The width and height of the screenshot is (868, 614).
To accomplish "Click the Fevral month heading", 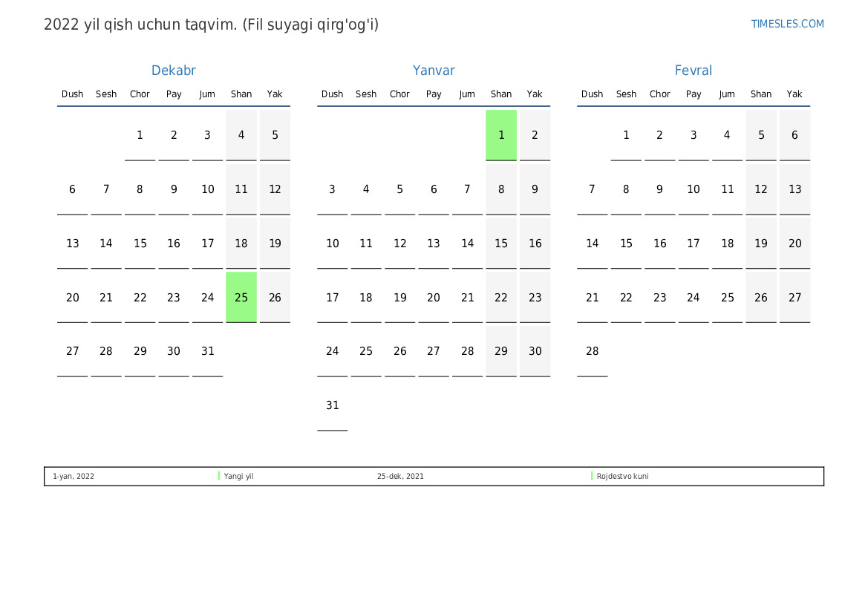I will [693, 71].
